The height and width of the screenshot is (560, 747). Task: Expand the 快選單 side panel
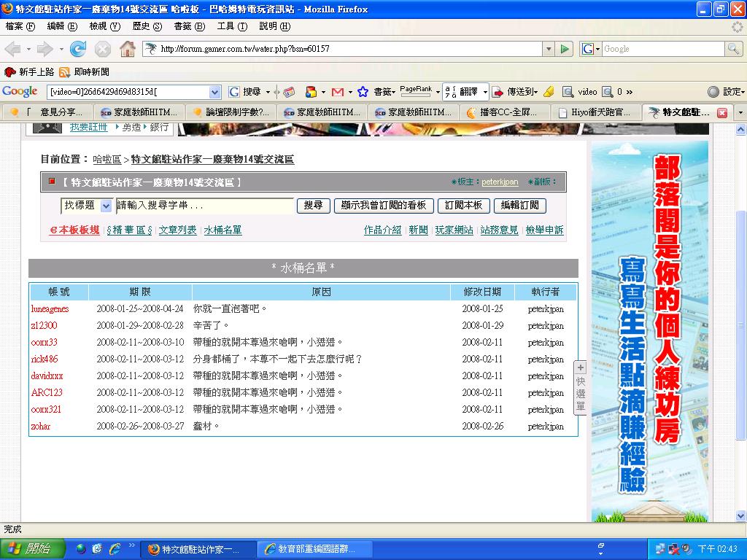pyautogui.click(x=581, y=387)
